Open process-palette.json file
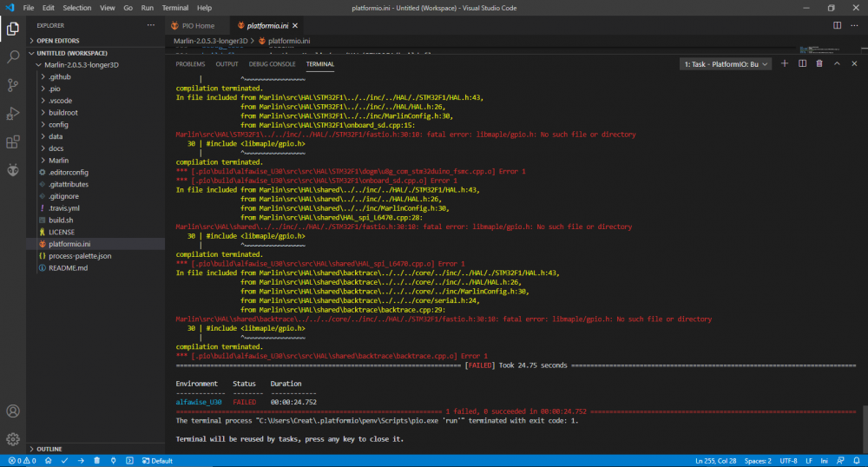This screenshot has width=868, height=467. [95, 255]
